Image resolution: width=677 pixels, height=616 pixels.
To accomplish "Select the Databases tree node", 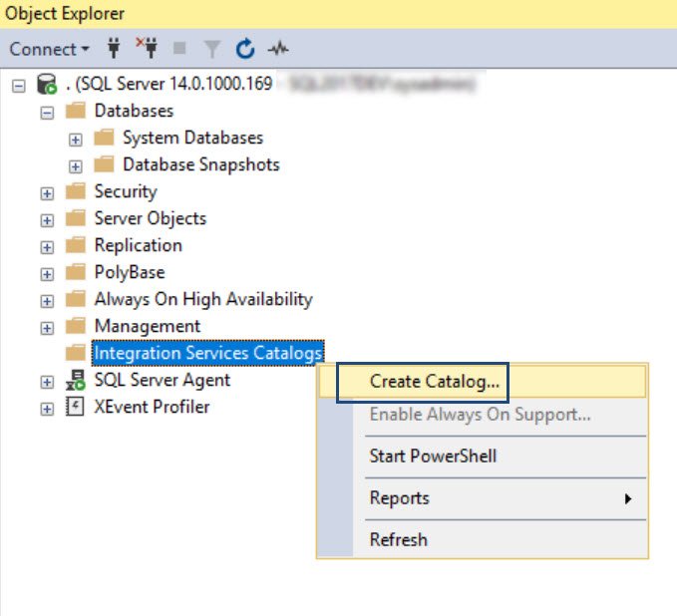I will (x=134, y=111).
